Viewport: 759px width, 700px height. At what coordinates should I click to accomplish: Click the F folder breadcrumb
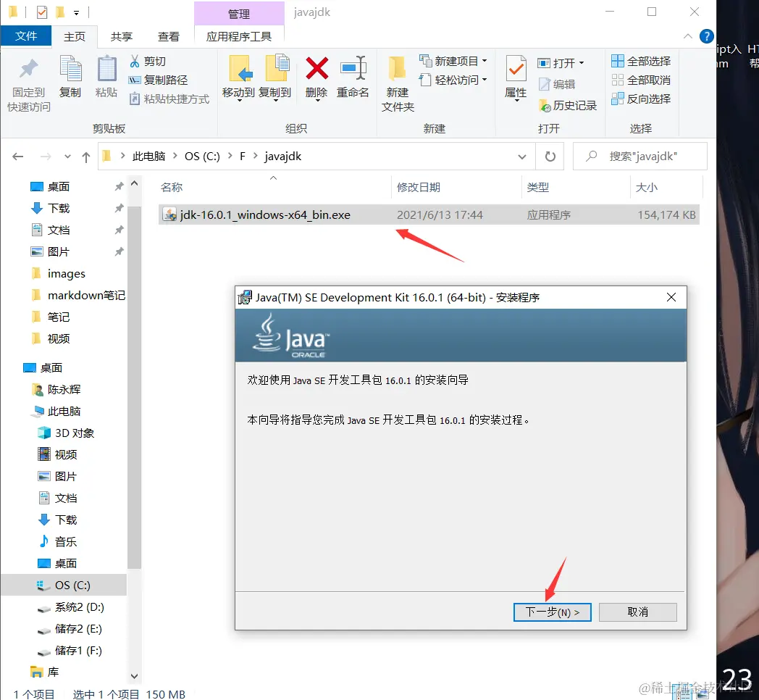(x=243, y=157)
